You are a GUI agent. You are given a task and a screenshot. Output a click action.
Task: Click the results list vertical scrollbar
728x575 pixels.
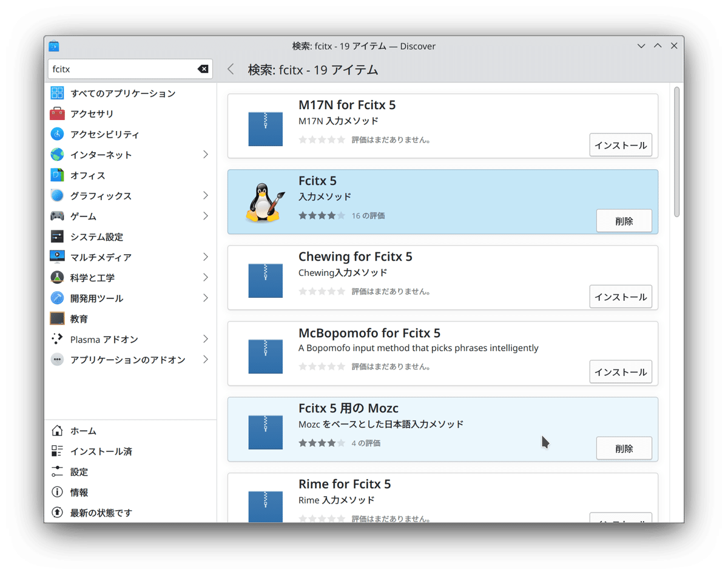coord(677,152)
